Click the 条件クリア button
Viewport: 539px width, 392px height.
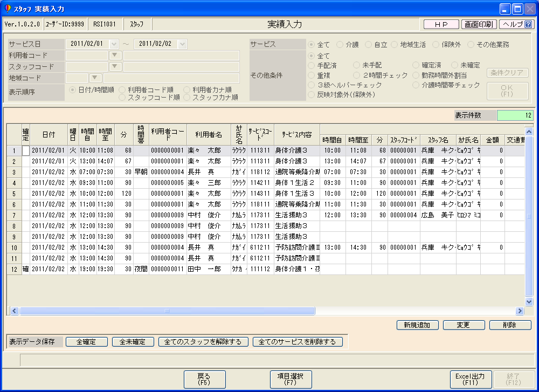point(507,73)
